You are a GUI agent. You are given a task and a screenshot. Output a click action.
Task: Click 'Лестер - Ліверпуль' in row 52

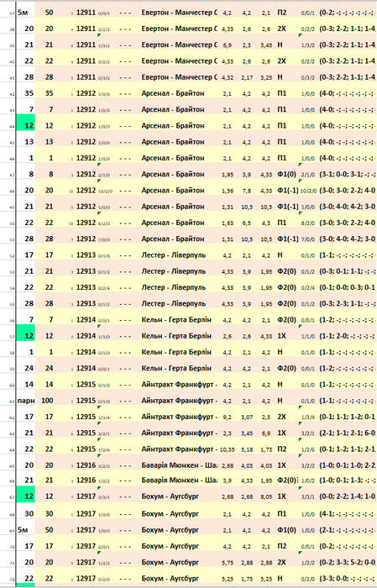[174, 255]
